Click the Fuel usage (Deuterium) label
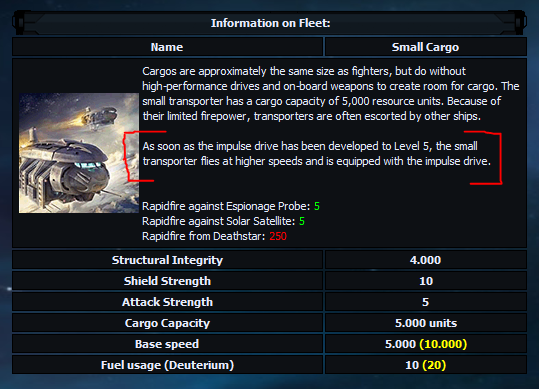Image resolution: width=539 pixels, height=389 pixels. pos(167,365)
